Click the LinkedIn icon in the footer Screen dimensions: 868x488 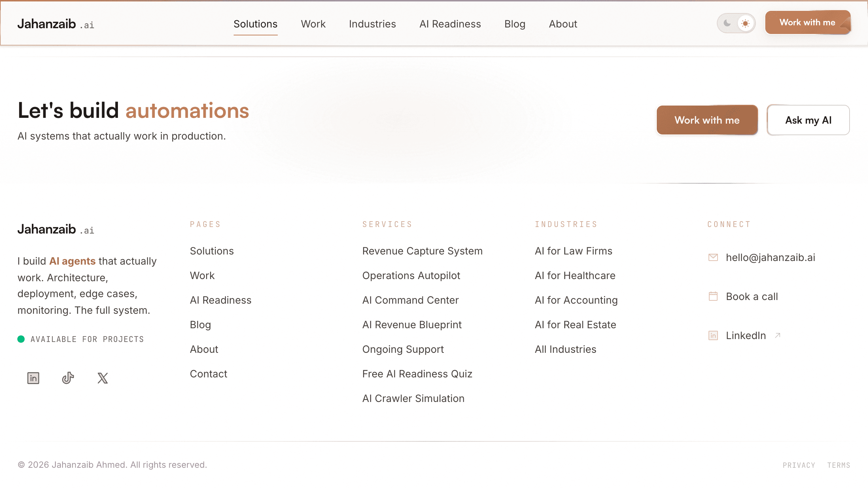(33, 378)
